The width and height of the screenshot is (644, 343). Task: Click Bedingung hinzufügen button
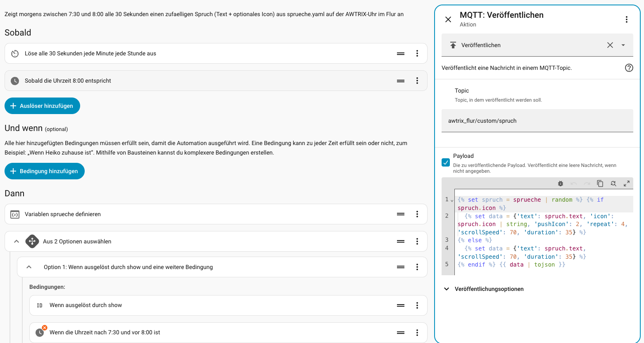click(45, 171)
